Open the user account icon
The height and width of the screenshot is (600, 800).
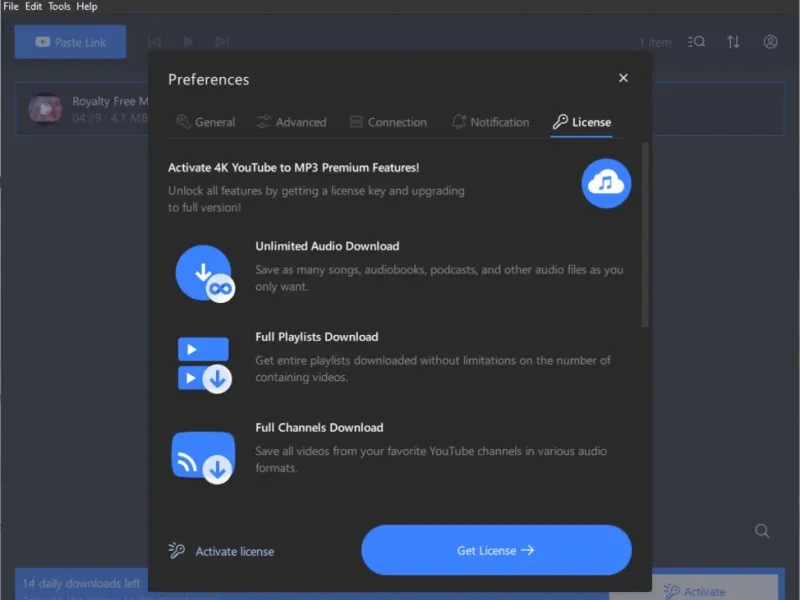pos(770,42)
